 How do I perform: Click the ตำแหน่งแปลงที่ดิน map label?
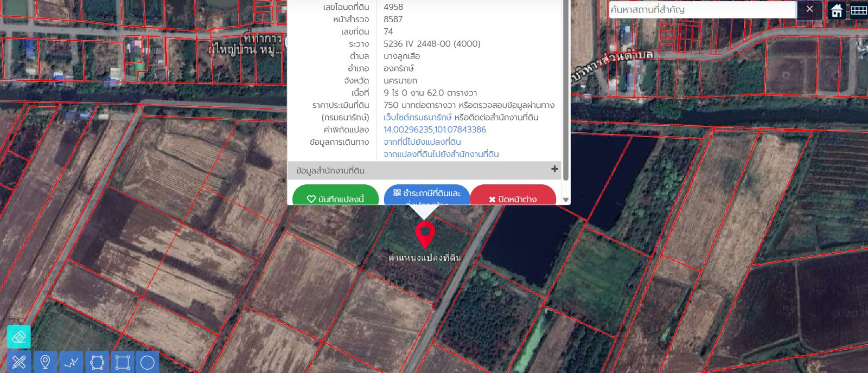(x=425, y=258)
